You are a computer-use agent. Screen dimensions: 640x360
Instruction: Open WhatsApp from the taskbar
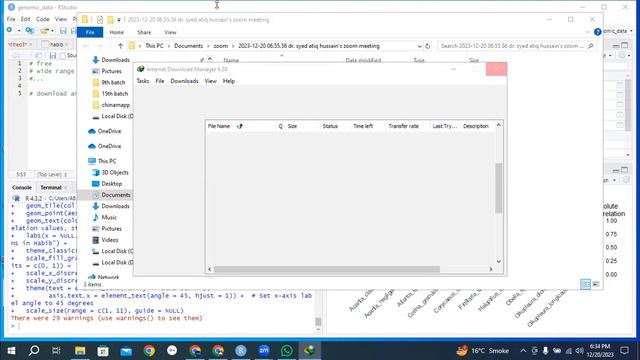[x=287, y=350]
